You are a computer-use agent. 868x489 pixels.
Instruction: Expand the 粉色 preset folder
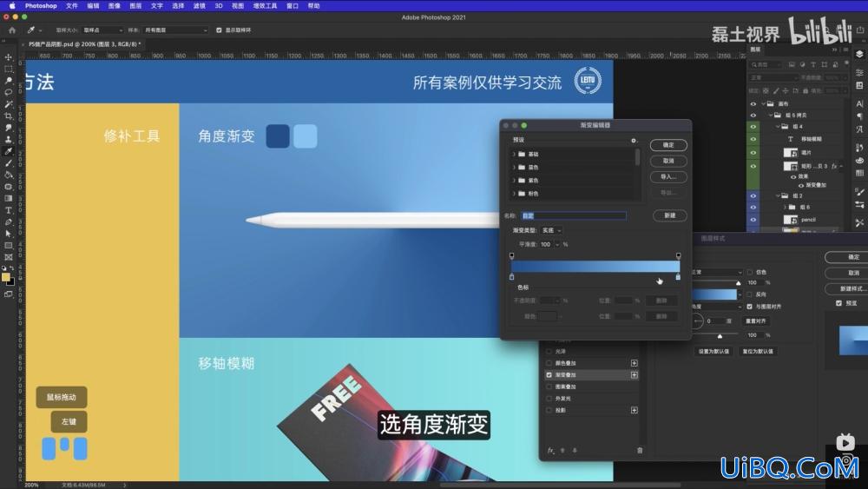pyautogui.click(x=514, y=194)
